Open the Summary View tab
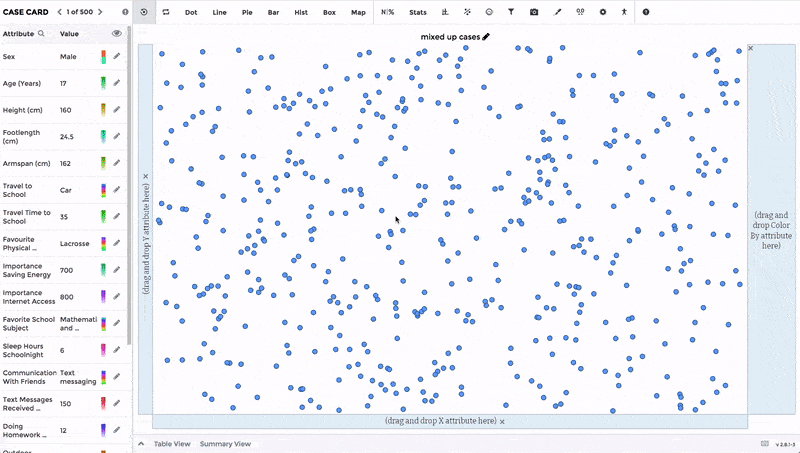This screenshot has height=453, width=800. 225,444
